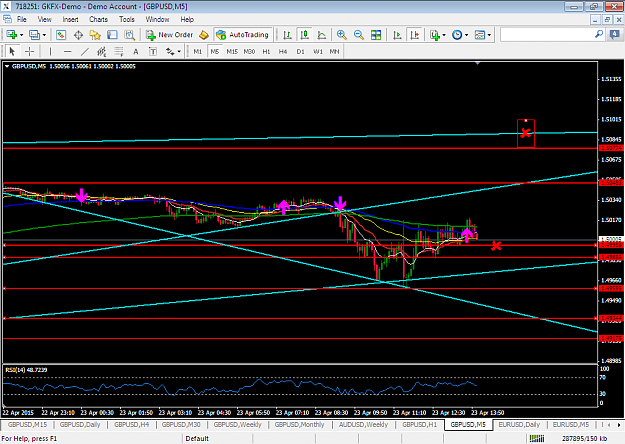
Task: Click the 287895/150 kb connection status
Action: coord(584,438)
